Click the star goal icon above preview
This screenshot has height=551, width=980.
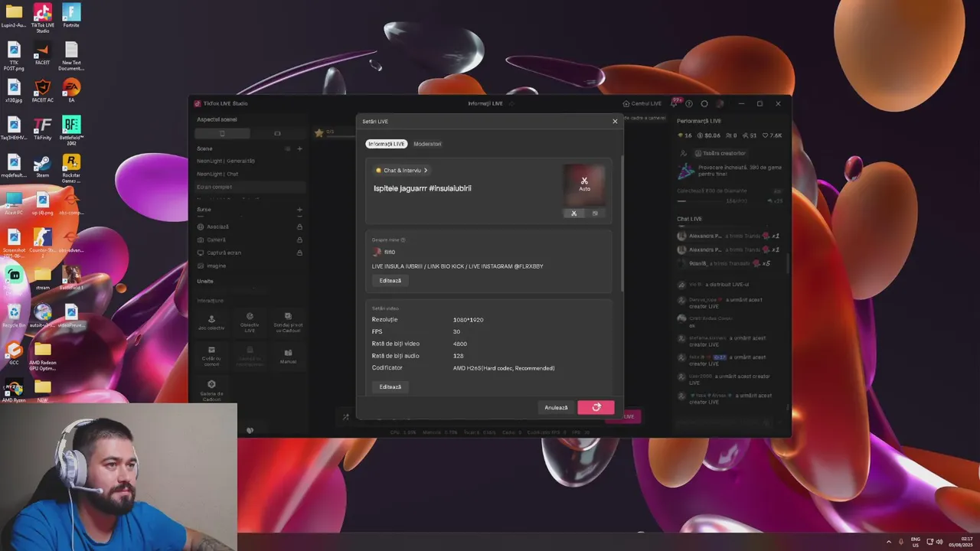(x=319, y=132)
